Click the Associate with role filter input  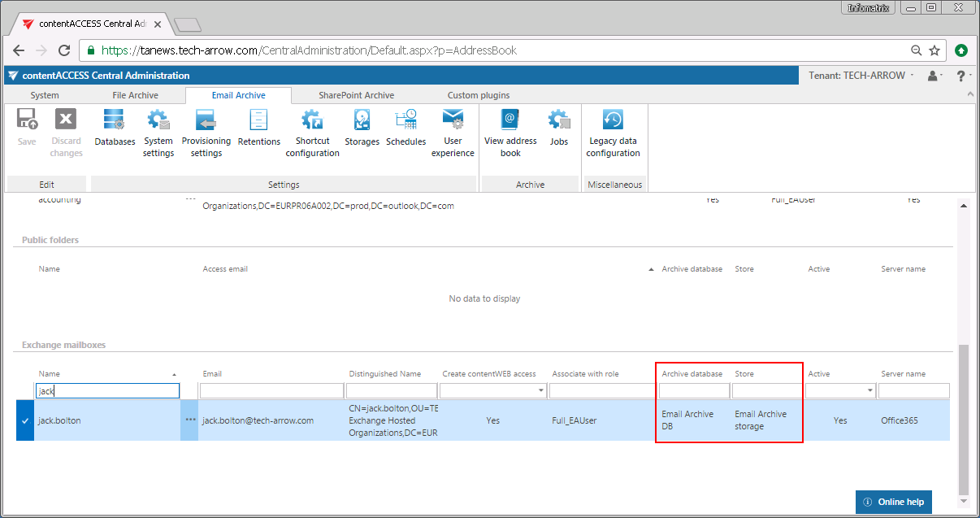(601, 391)
